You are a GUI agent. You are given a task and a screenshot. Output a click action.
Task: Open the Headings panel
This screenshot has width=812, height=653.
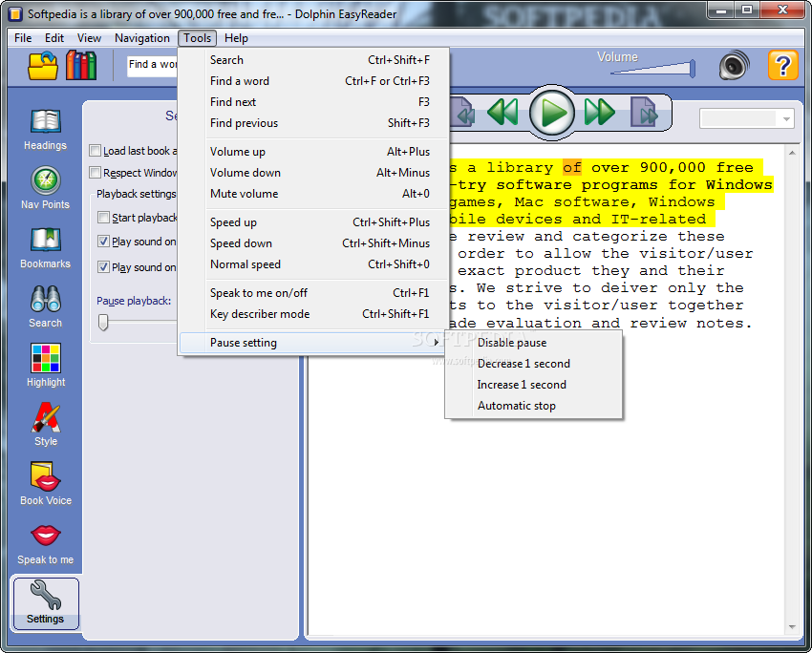click(45, 130)
